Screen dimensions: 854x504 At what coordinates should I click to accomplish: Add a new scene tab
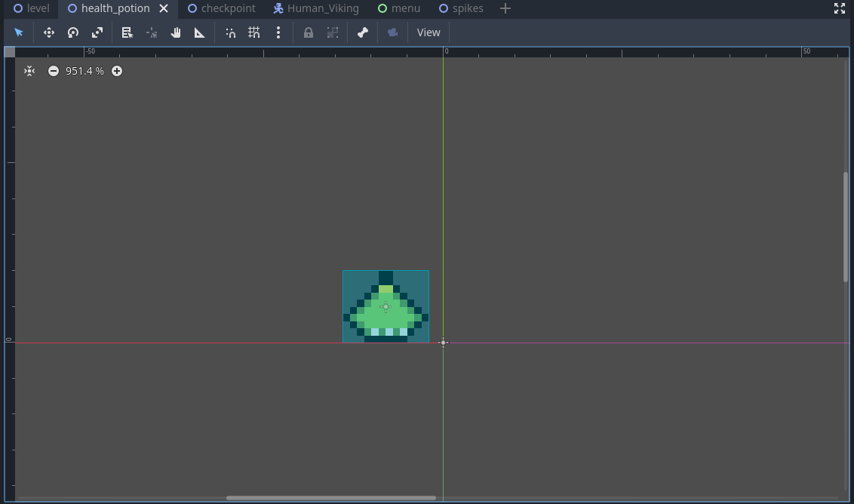(505, 8)
